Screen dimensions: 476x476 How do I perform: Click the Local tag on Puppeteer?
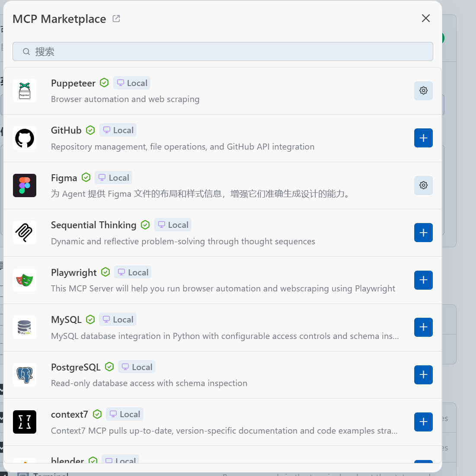click(x=132, y=83)
